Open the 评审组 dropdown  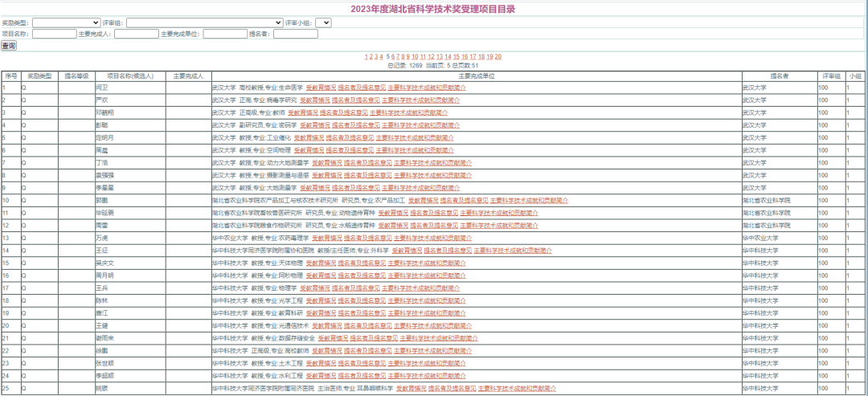pyautogui.click(x=205, y=22)
